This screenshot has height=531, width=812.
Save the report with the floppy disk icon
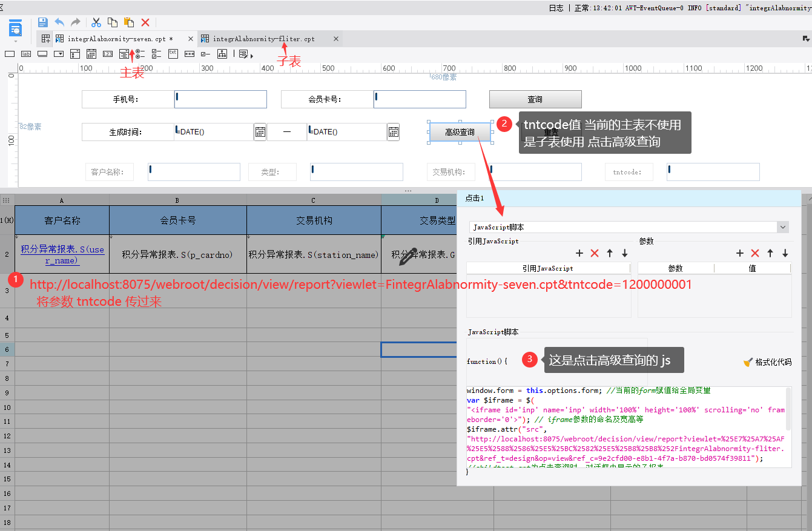click(x=42, y=22)
